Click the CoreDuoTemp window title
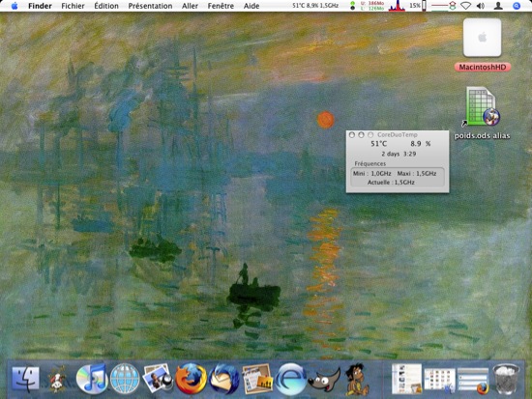 pos(397,135)
